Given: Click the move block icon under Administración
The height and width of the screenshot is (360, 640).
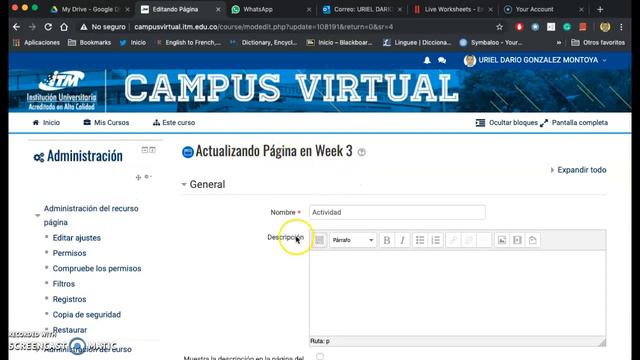Looking at the screenshot, I should point(138,177).
